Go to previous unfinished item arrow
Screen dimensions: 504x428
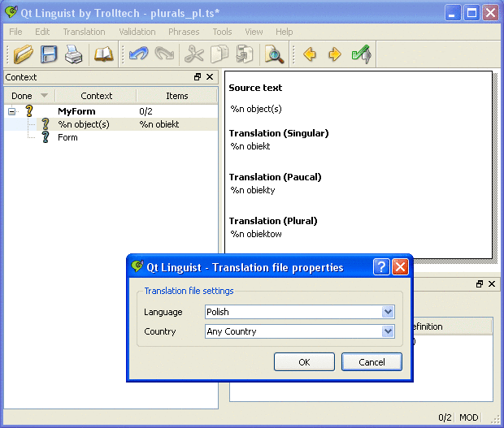[310, 54]
